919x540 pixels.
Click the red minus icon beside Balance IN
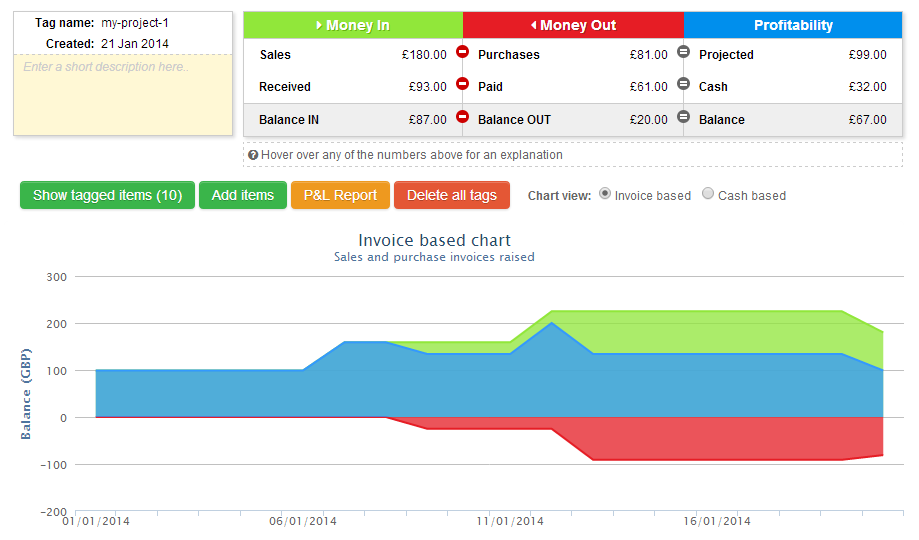click(x=462, y=117)
